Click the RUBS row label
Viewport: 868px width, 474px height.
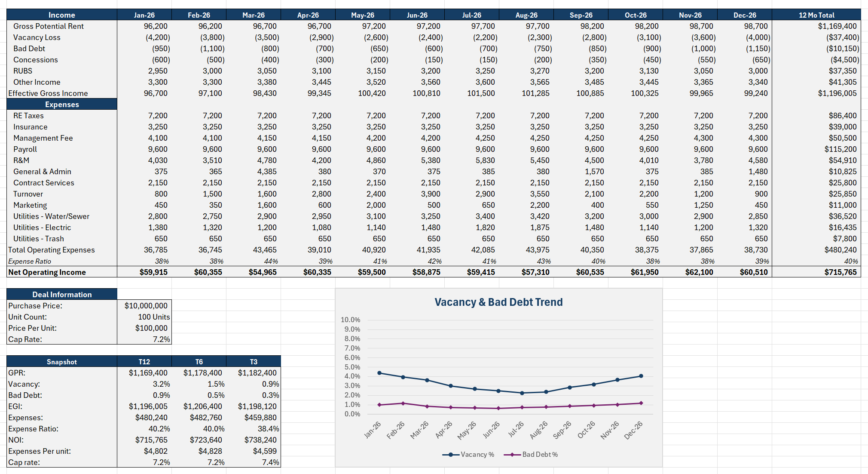coord(23,71)
